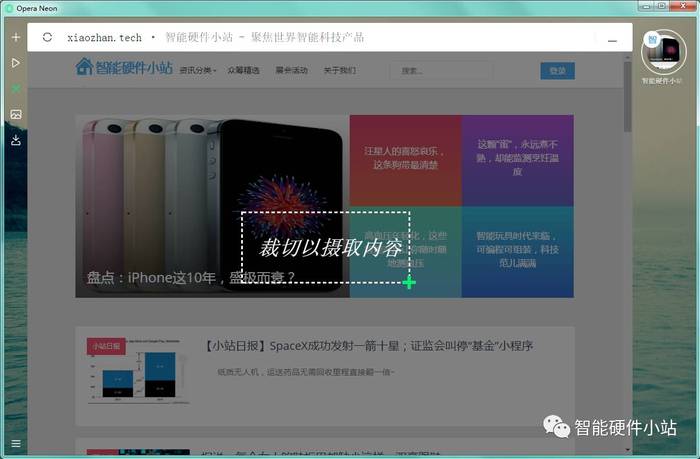This screenshot has width=700, height=459.
Task: Open the 展会活动 navigation item
Action: coord(292,70)
